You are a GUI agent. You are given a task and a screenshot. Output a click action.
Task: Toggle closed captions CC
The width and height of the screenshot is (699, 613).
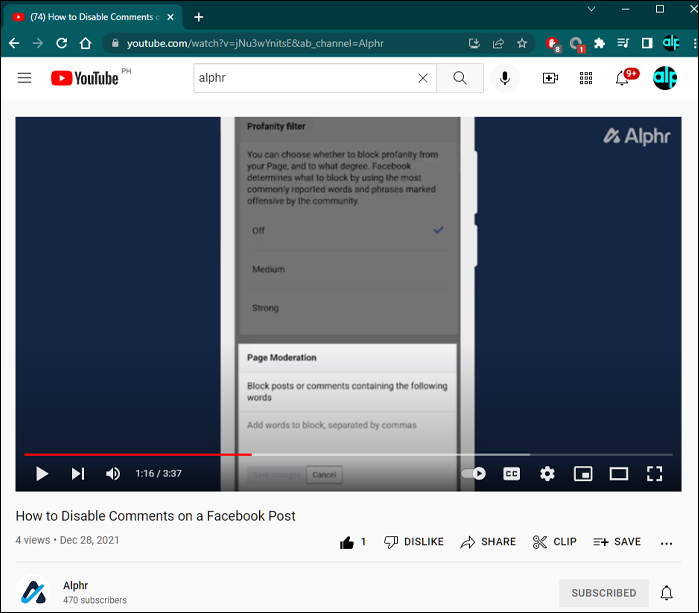click(x=511, y=473)
